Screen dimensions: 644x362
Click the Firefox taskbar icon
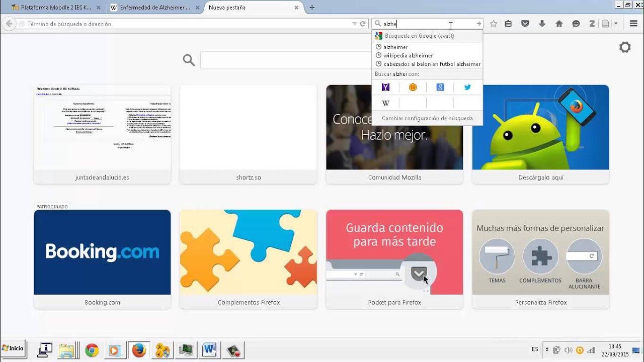pos(138,350)
